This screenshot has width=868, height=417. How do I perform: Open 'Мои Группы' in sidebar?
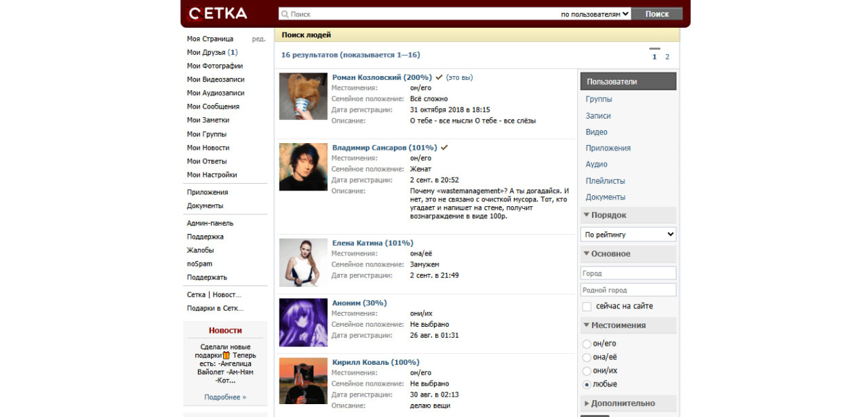pos(207,134)
